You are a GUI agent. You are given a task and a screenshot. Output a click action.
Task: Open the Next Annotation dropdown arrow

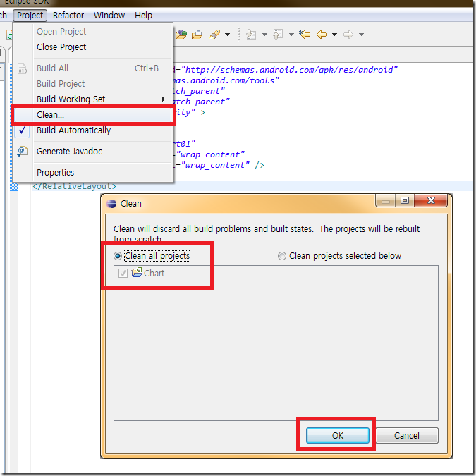[x=264, y=35]
